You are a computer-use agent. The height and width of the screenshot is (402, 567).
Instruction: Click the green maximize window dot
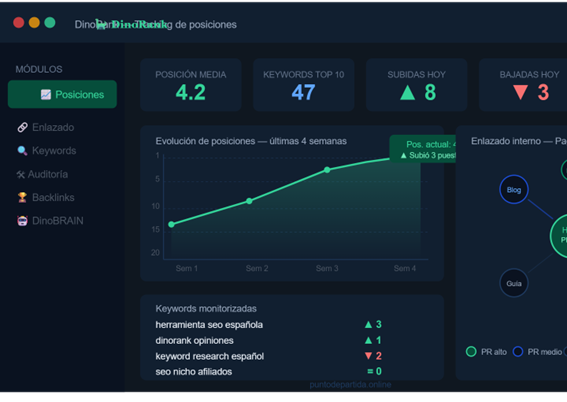pos(50,23)
